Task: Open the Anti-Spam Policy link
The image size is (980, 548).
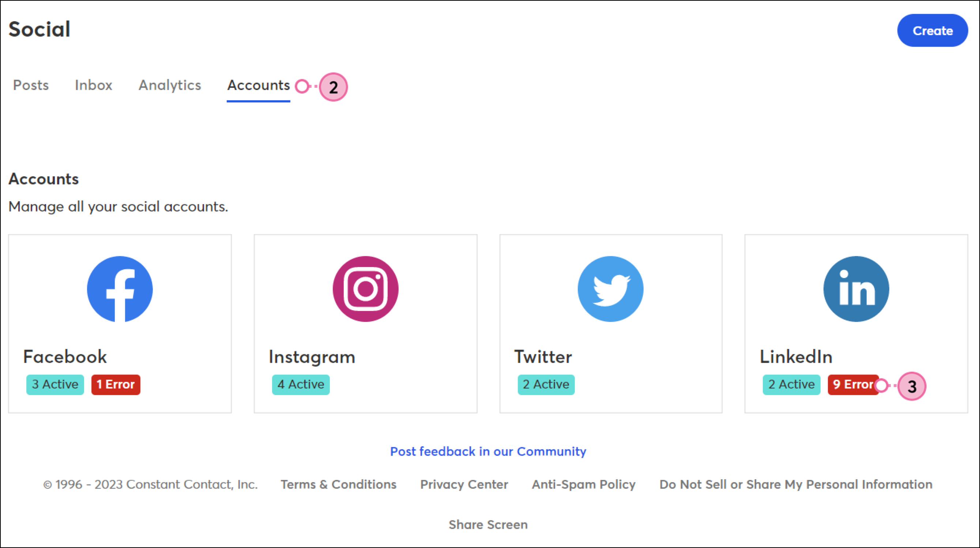Action: coord(584,484)
